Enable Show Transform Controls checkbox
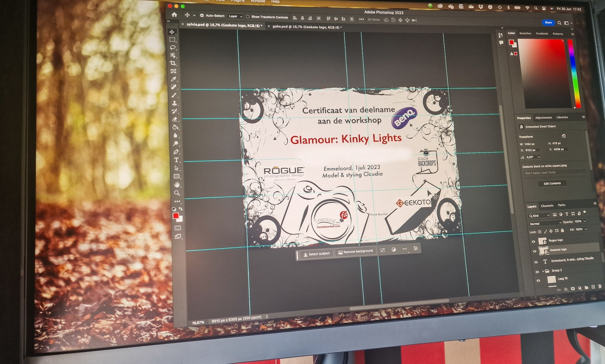Viewport: 605px width, 364px height. pos(248,17)
